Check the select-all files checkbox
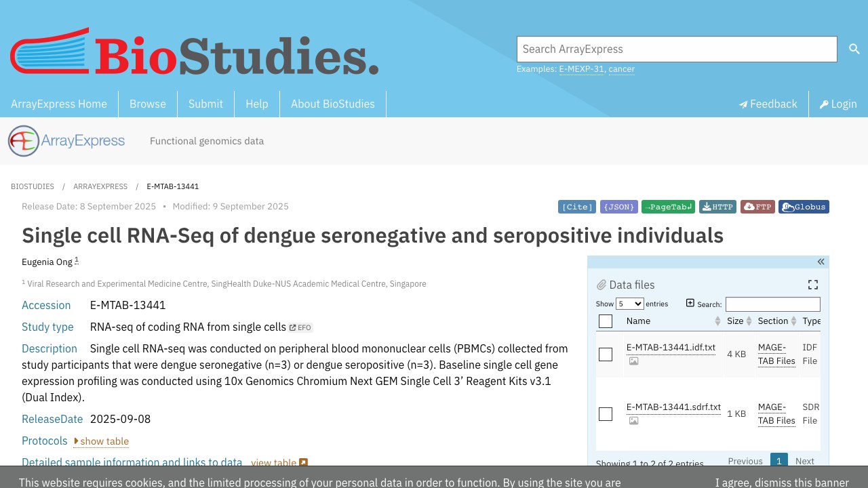 (606, 321)
